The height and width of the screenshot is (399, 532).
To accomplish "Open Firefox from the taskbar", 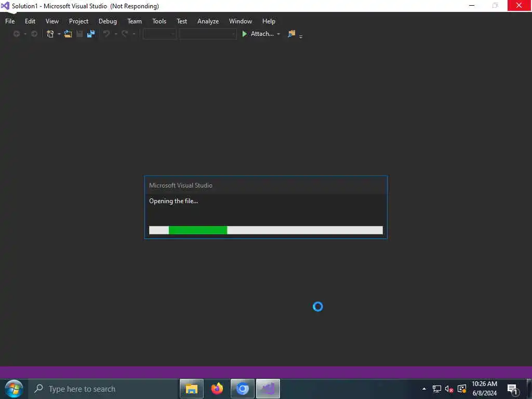I will tap(217, 389).
